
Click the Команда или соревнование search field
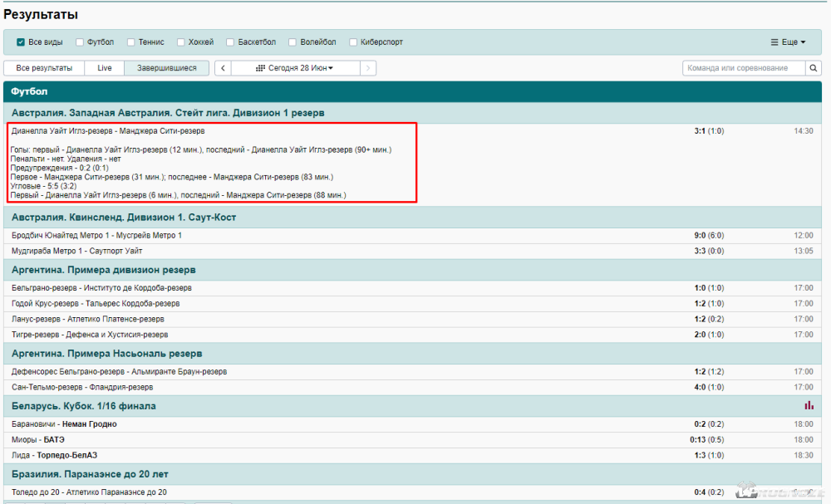pyautogui.click(x=738, y=68)
